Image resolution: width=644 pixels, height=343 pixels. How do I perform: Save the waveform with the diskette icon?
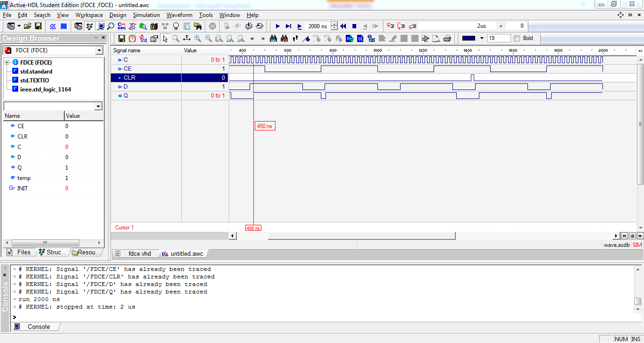[122, 39]
